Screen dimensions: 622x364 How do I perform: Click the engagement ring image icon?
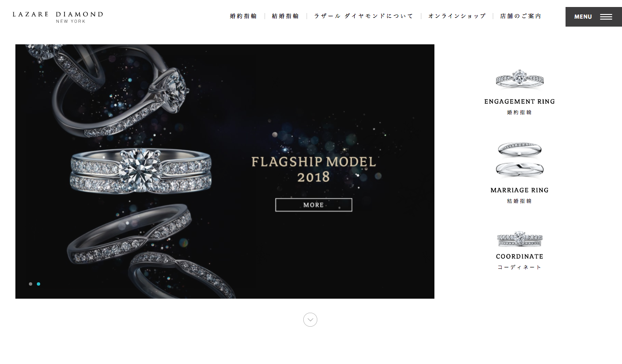pyautogui.click(x=519, y=79)
